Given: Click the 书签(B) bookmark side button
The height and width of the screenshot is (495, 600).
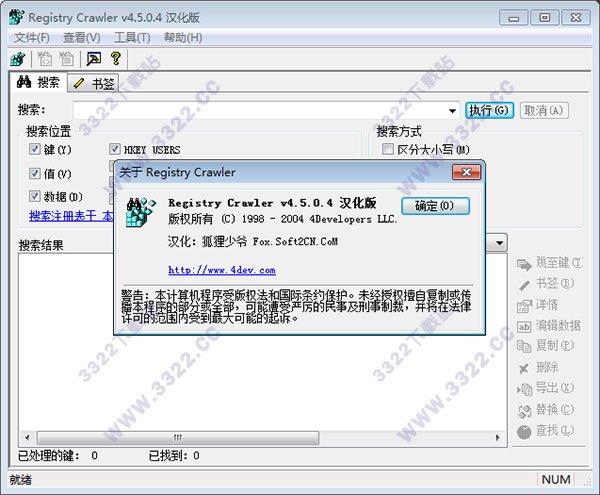Looking at the screenshot, I should click(x=546, y=284).
